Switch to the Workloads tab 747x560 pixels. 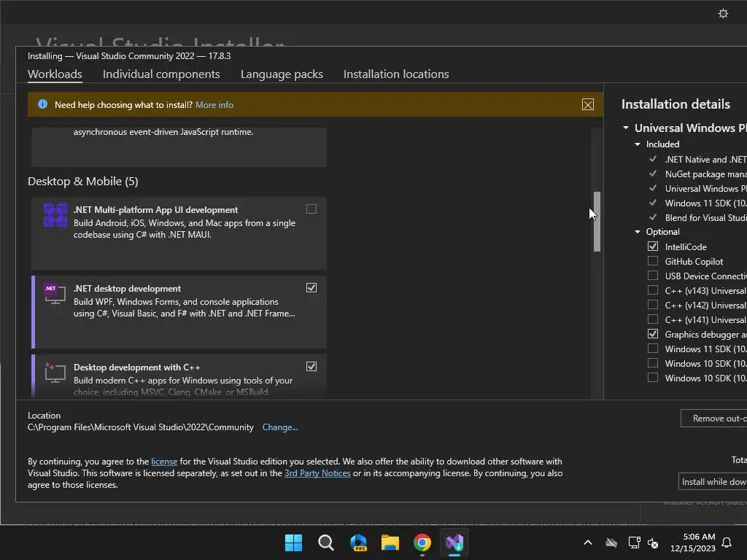click(x=55, y=74)
